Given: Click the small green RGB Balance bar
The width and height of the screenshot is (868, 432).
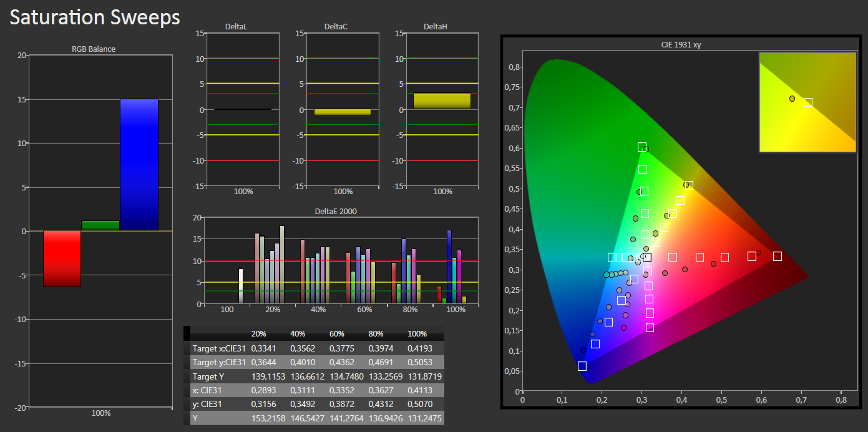Looking at the screenshot, I should pos(100,226).
